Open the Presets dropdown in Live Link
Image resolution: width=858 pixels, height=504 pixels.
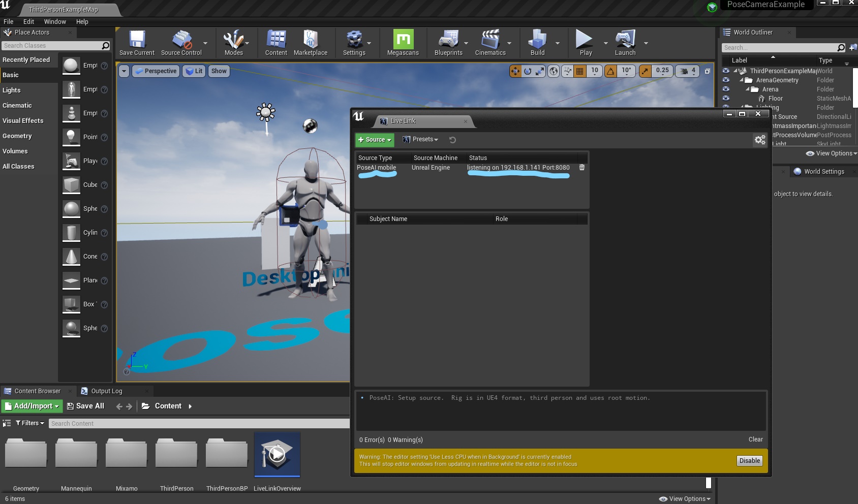click(420, 139)
